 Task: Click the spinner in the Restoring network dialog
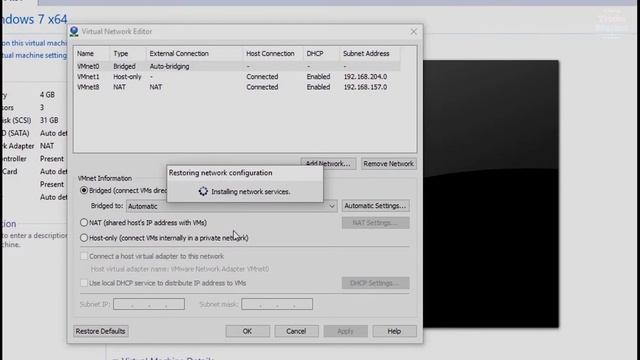203,191
